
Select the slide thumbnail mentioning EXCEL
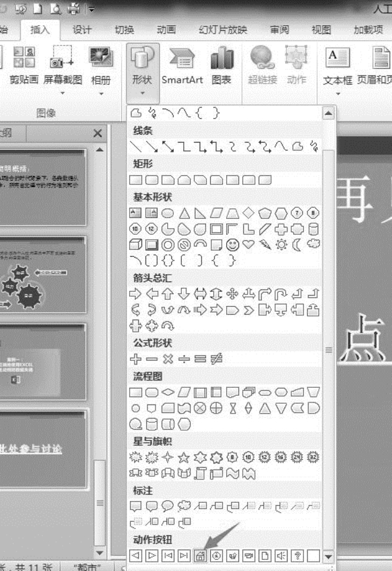coord(42,362)
